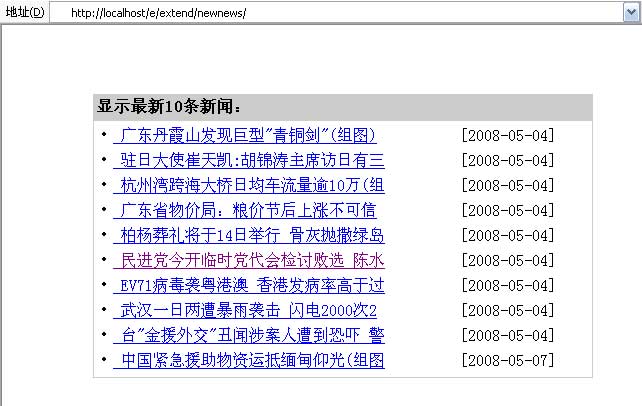The image size is (642, 406).
Task: Click the date beside the 广东丹霞山 headline
Action: pos(507,135)
